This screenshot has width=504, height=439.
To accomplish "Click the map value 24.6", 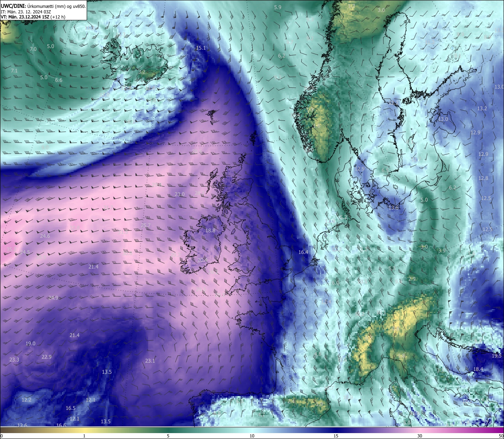I will (x=45, y=236).
